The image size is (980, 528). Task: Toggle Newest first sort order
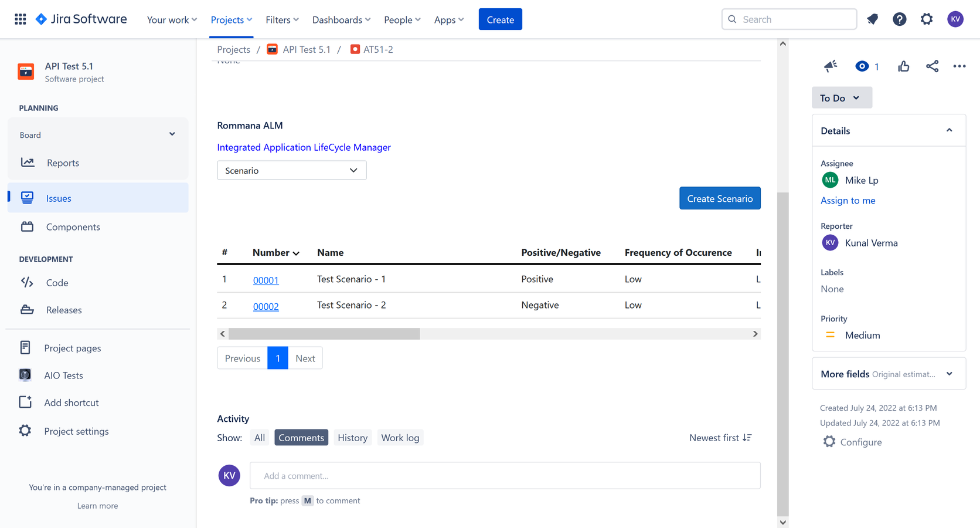pos(720,438)
